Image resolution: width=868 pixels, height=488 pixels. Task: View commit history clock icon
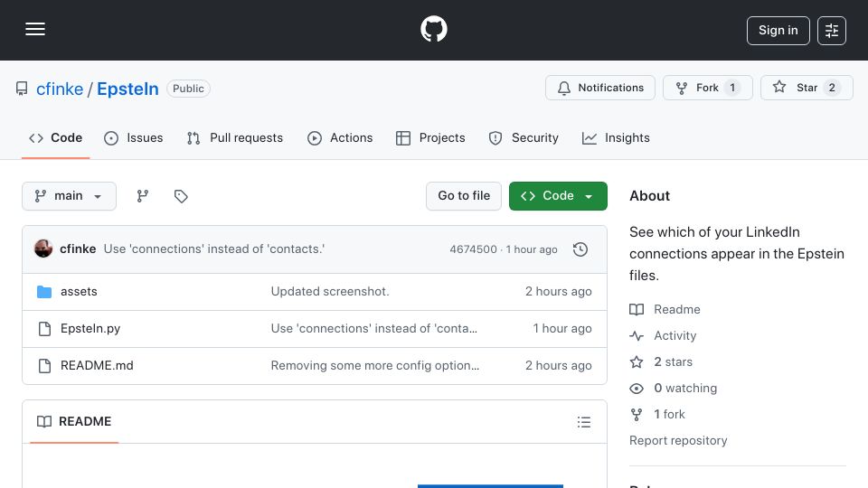pyautogui.click(x=580, y=249)
